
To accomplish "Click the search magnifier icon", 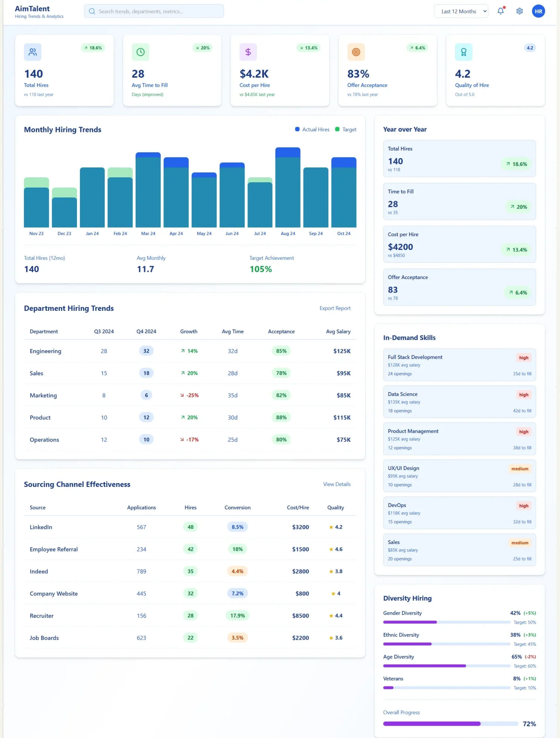I will 92,11.
